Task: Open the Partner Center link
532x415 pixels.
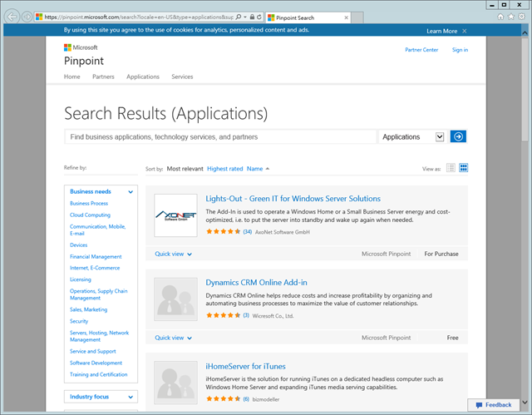Action: point(421,50)
